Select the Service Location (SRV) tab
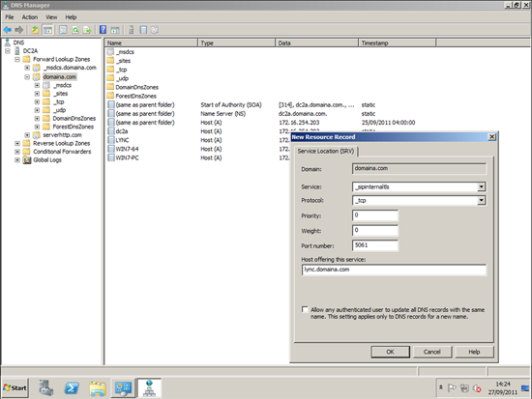This screenshot has width=532, height=399. (x=326, y=151)
